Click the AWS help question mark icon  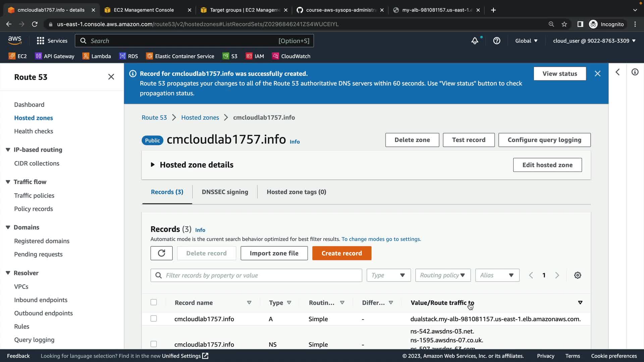coord(496,41)
